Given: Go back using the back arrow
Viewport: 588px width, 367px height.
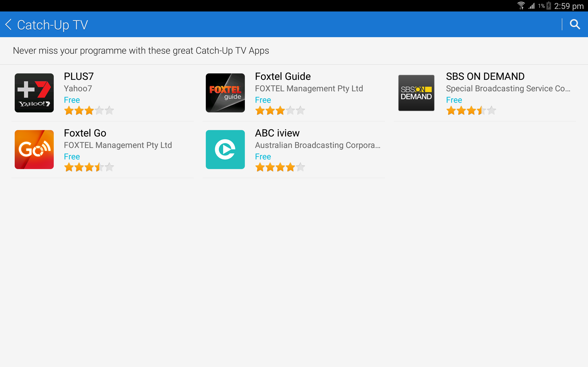Looking at the screenshot, I should pos(8,25).
